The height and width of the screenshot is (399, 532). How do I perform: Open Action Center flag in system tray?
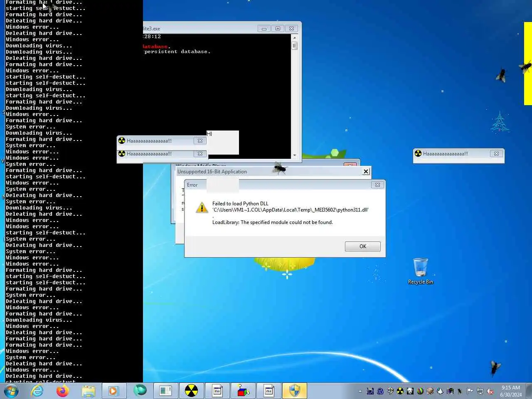[470, 391]
